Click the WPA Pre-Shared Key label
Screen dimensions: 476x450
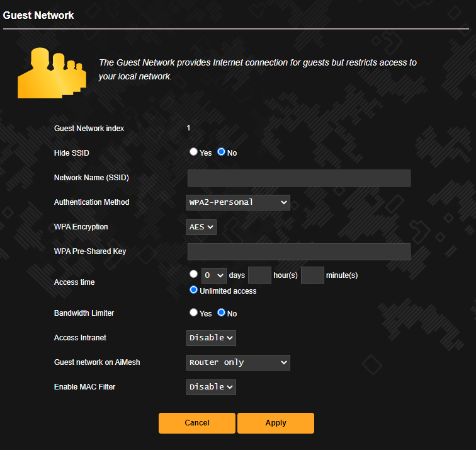pyautogui.click(x=90, y=251)
